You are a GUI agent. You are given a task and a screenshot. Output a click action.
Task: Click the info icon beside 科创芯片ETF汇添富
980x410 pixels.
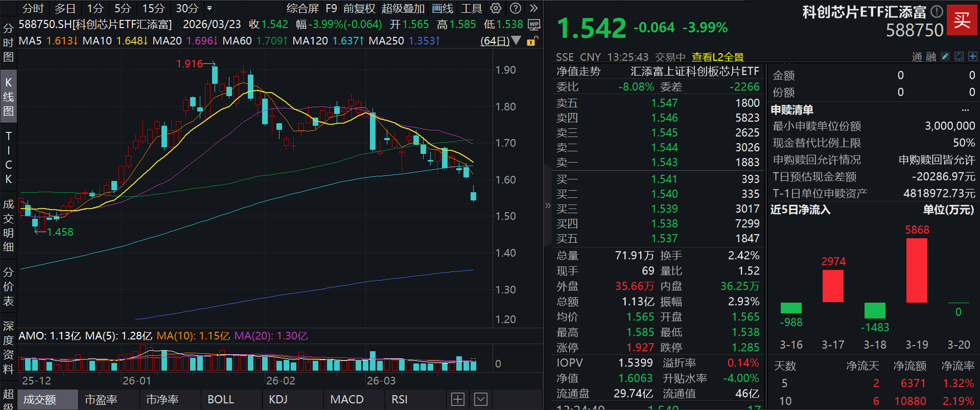937,11
